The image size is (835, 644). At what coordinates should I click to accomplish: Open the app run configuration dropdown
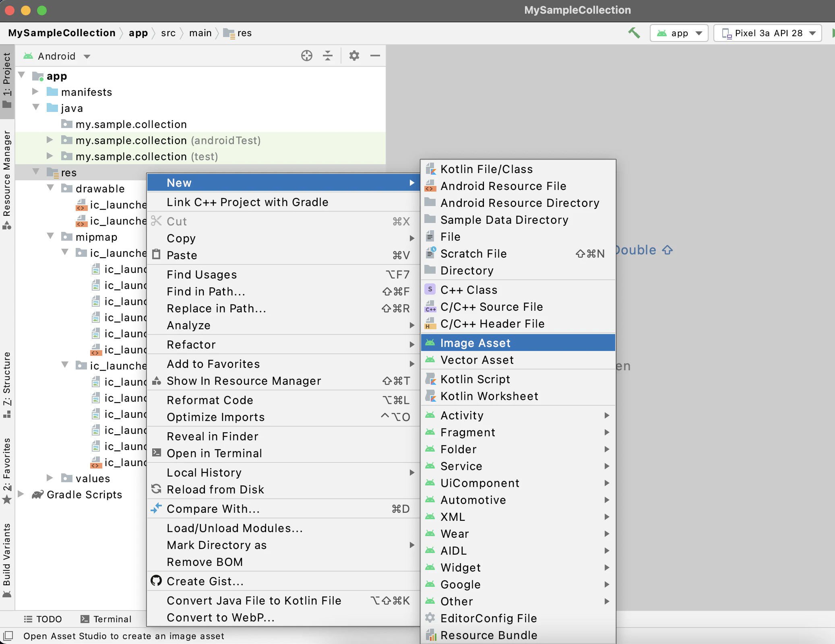[x=679, y=33]
